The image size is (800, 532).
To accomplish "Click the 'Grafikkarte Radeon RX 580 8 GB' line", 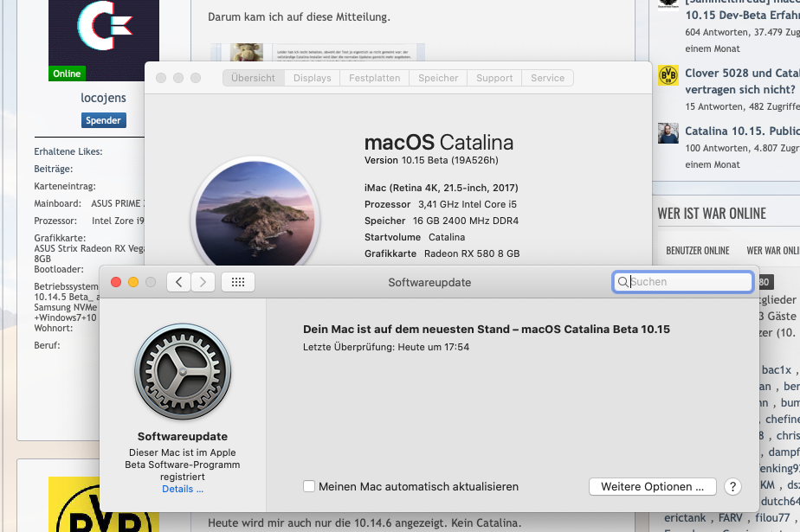I will [x=442, y=253].
